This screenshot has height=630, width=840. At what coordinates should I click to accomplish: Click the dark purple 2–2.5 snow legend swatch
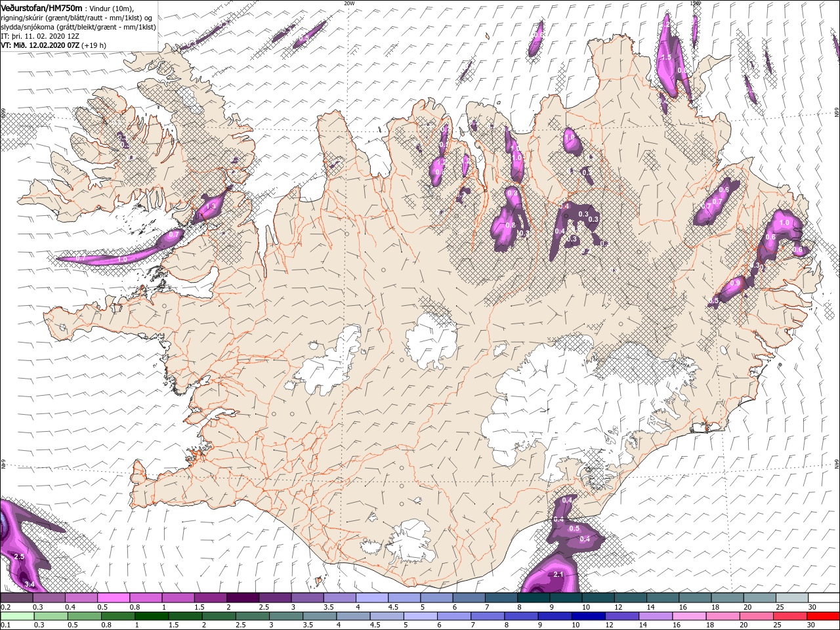click(242, 598)
